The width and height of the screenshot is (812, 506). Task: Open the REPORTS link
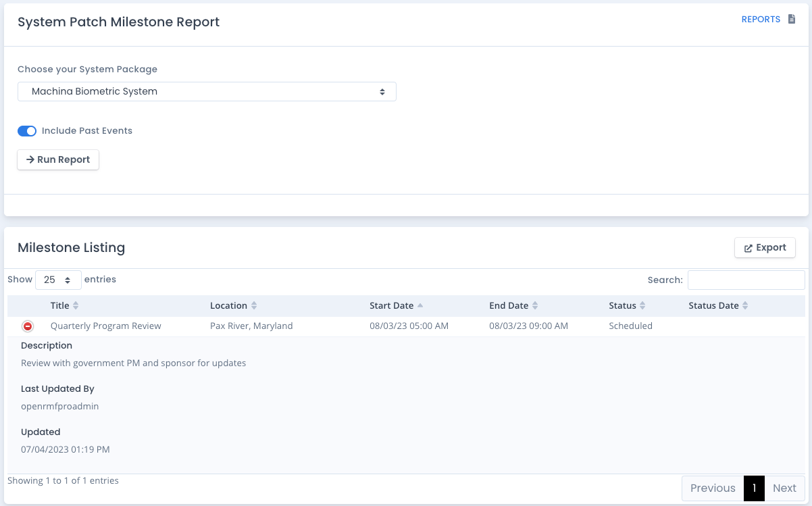[761, 20]
